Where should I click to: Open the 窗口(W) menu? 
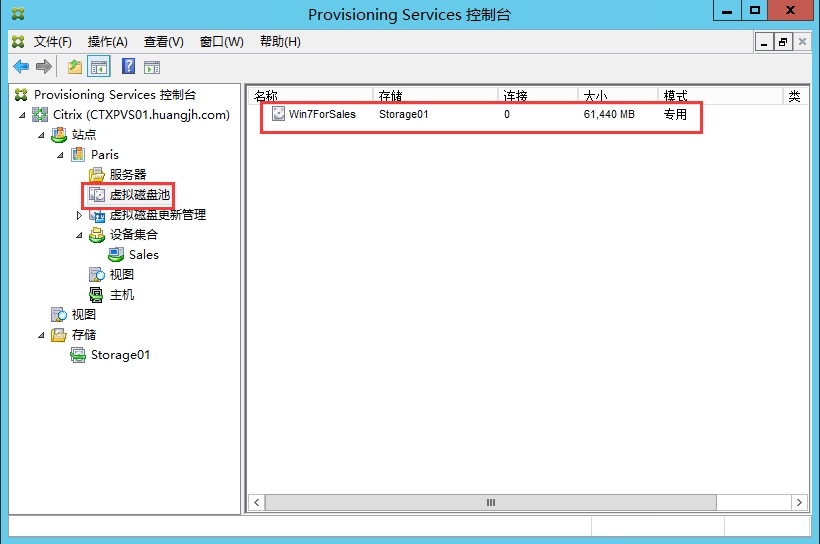(x=222, y=41)
